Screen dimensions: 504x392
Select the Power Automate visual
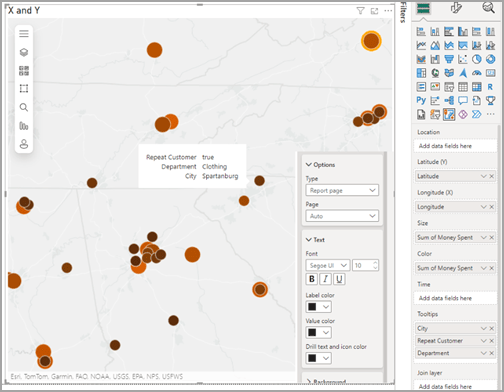[477, 115]
